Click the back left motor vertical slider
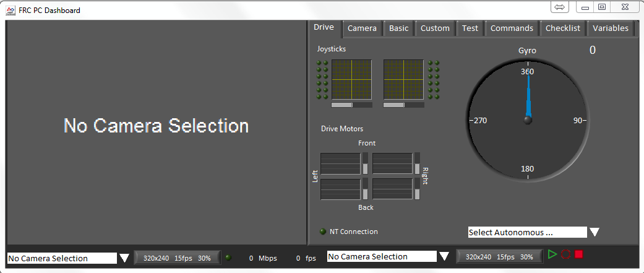Image resolution: width=644 pixels, height=273 pixels. pos(365,189)
